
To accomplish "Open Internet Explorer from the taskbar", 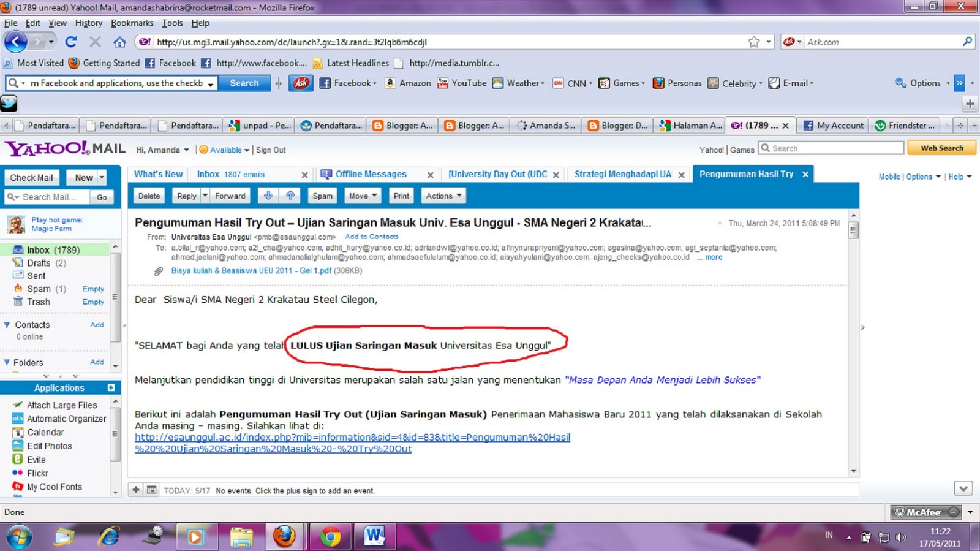I will (109, 538).
